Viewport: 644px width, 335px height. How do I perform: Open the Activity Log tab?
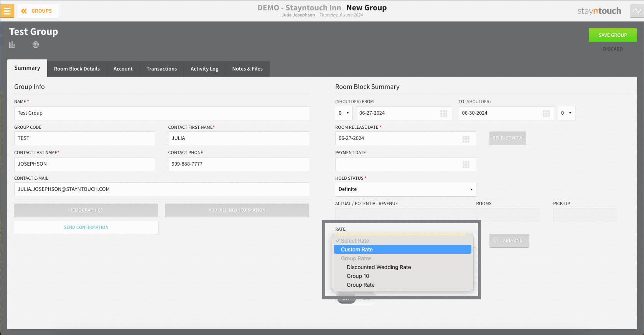point(204,69)
